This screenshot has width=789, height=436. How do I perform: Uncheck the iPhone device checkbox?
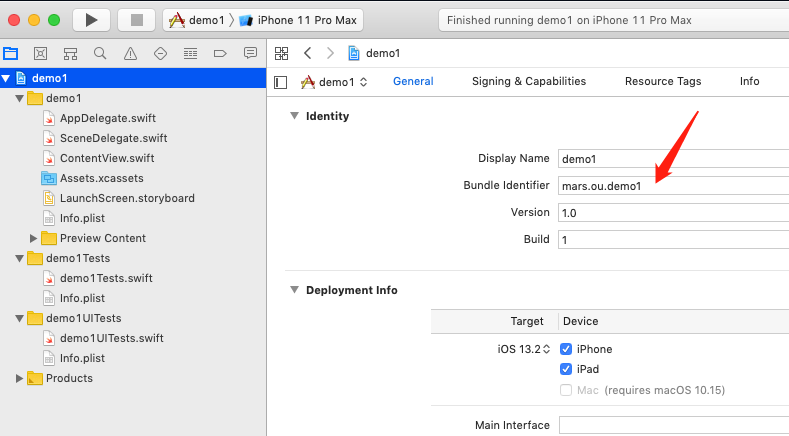click(567, 349)
